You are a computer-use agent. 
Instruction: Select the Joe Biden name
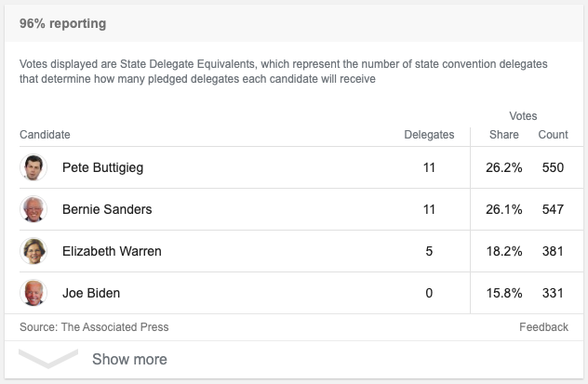pyautogui.click(x=91, y=294)
